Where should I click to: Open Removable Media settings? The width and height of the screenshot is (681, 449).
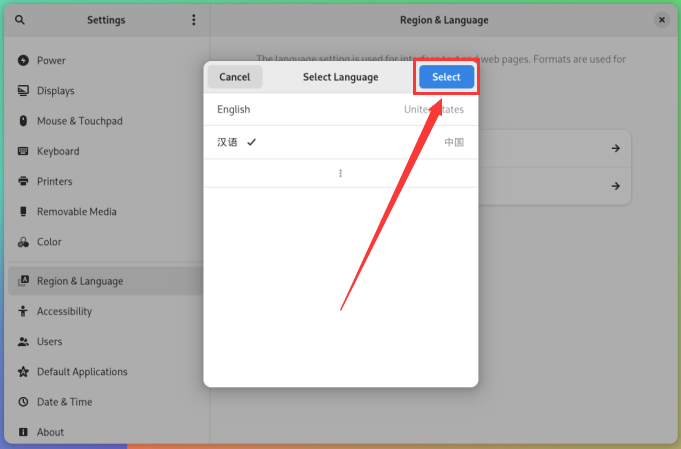pyautogui.click(x=76, y=212)
